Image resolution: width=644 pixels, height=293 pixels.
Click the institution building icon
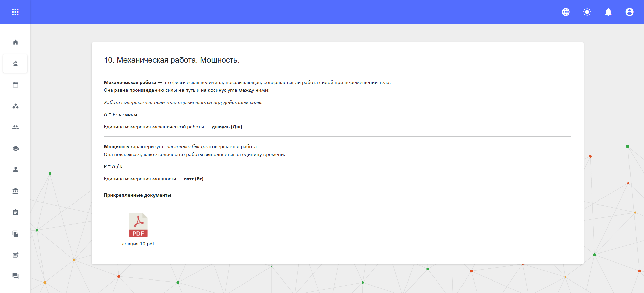point(16,191)
